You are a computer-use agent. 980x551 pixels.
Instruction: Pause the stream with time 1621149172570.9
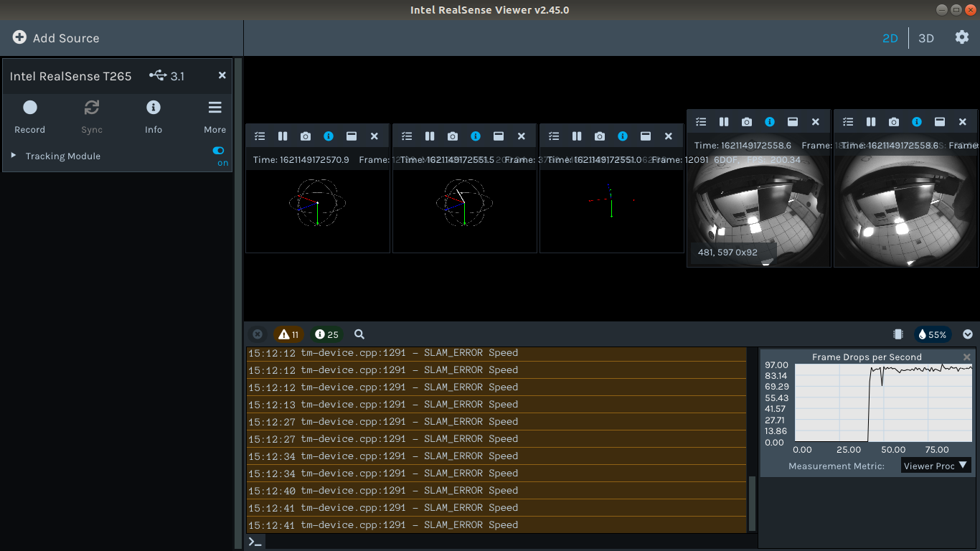[283, 136]
